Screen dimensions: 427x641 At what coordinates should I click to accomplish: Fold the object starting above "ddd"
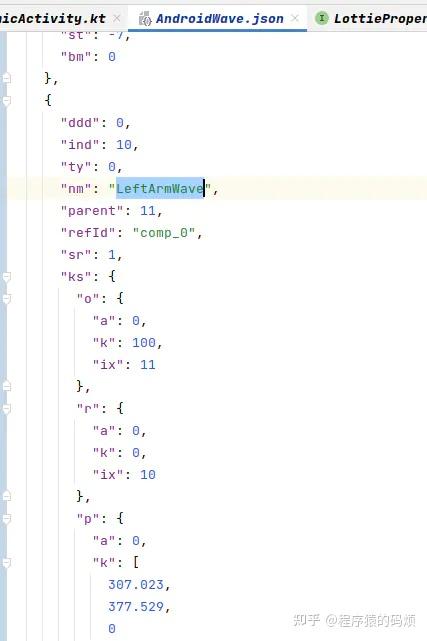[7, 101]
